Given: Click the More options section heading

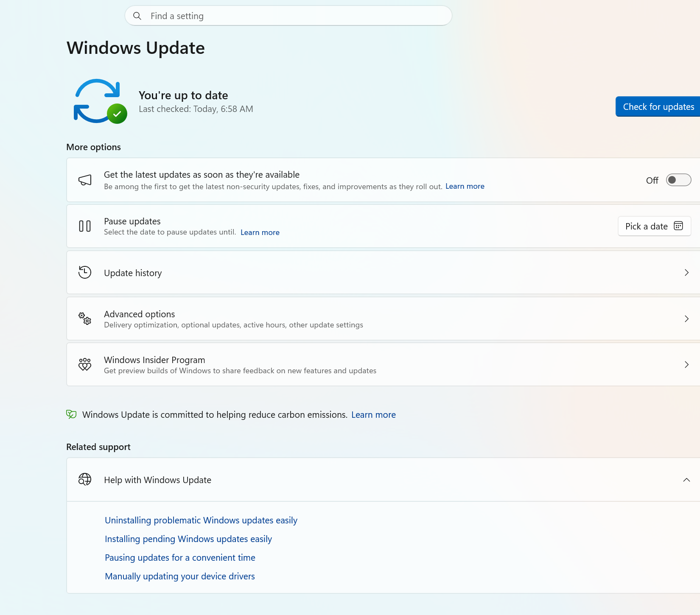Looking at the screenshot, I should pos(93,147).
